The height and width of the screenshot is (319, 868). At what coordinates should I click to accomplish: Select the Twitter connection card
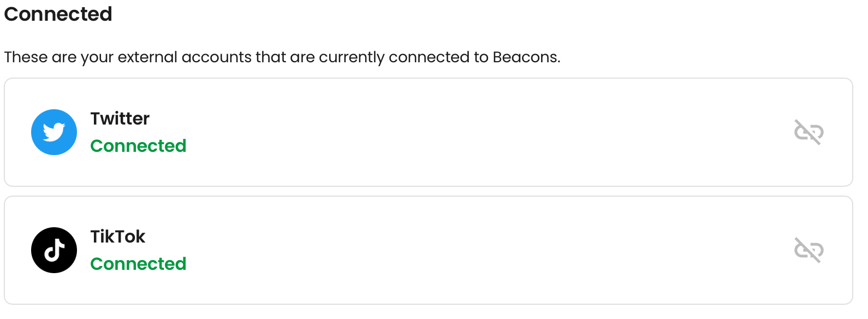[429, 132]
